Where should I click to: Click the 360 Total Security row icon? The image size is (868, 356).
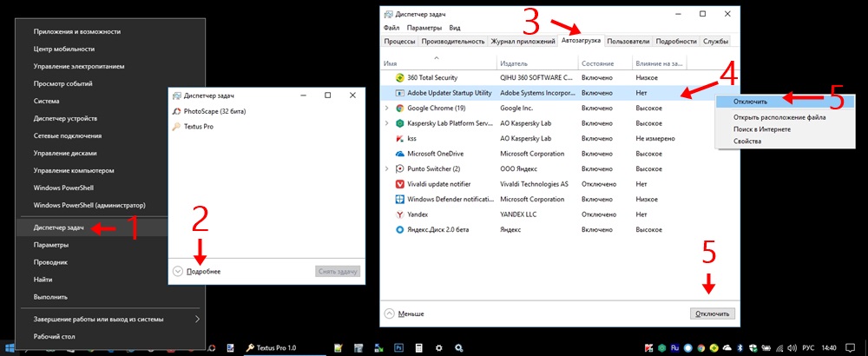click(399, 78)
